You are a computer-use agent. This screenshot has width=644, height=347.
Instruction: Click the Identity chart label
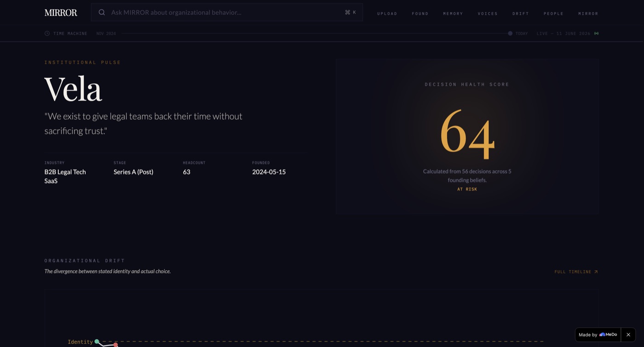pos(80,342)
